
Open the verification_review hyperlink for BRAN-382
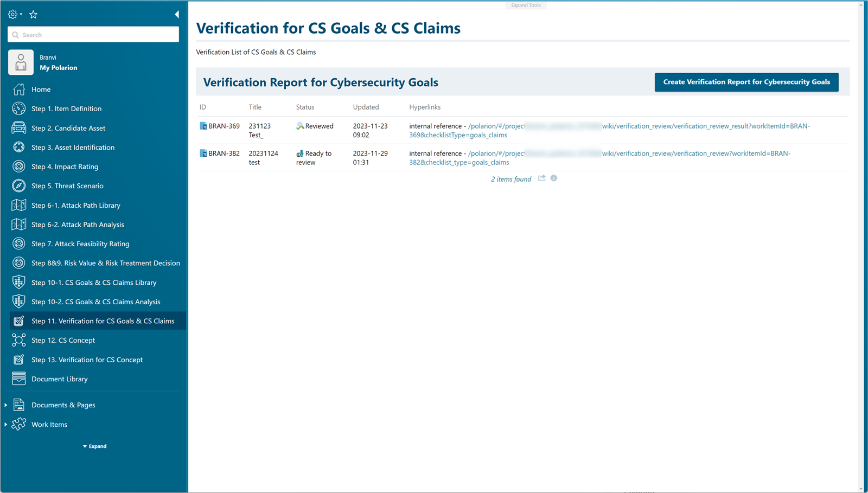[x=599, y=158]
